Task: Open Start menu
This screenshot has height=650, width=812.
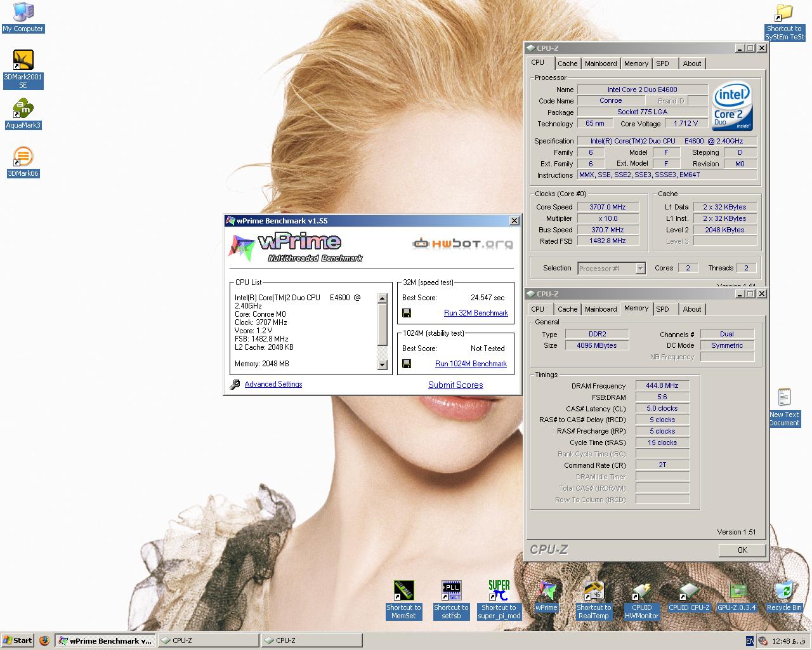Action: (18, 640)
